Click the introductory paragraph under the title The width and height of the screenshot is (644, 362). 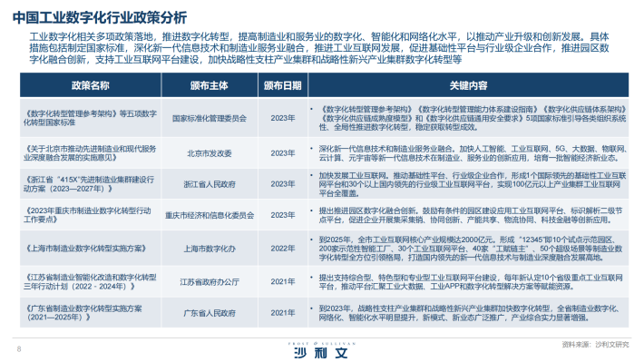tap(318, 48)
